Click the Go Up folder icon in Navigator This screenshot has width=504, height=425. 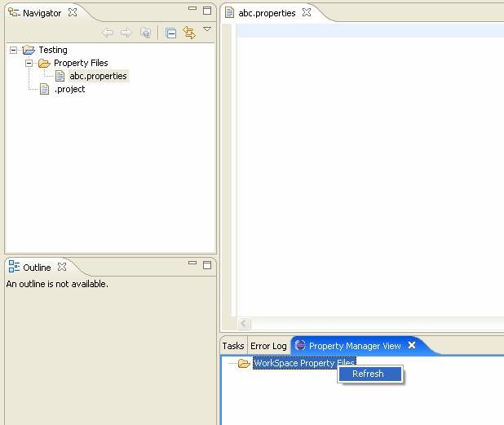pyautogui.click(x=145, y=33)
